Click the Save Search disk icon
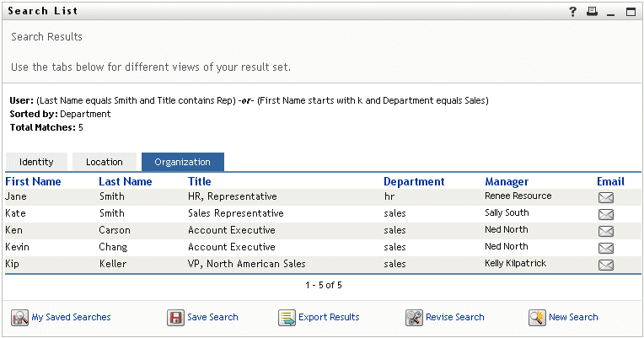Image resolution: width=644 pixels, height=338 pixels. click(175, 318)
